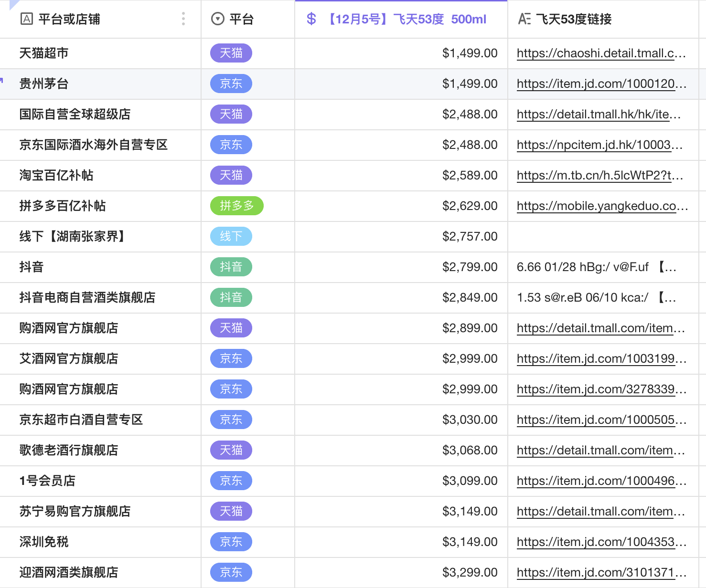Click the 抖音 tag in the 抖音 row
The width and height of the screenshot is (706, 588).
231,267
